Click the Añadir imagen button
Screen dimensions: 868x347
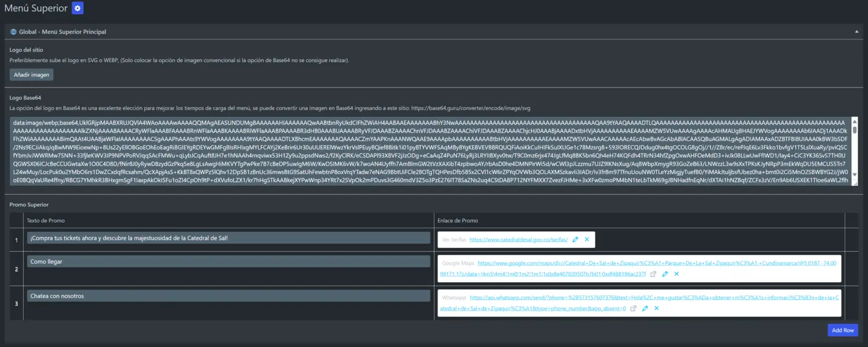[32, 75]
